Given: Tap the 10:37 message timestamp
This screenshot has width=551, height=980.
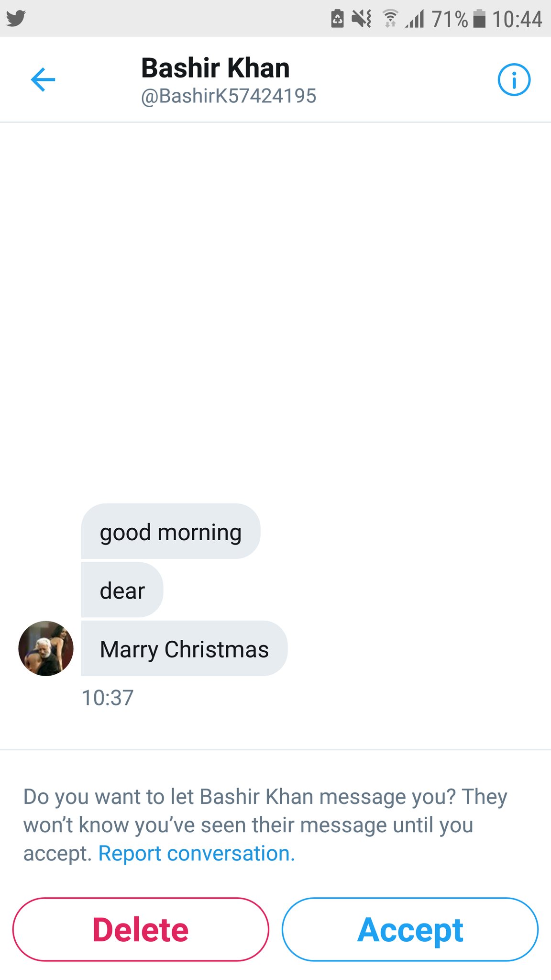Looking at the screenshot, I should point(108,698).
